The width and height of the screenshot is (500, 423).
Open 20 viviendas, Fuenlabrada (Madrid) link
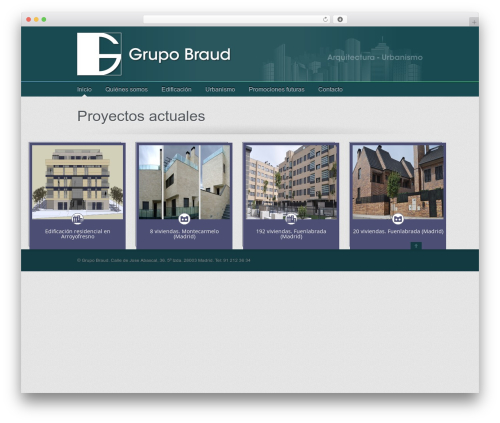tap(398, 231)
